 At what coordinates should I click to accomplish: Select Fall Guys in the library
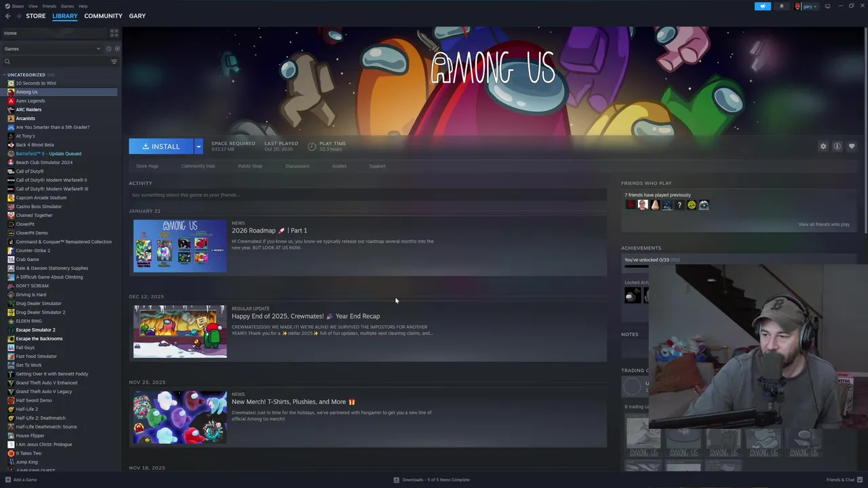pyautogui.click(x=25, y=348)
